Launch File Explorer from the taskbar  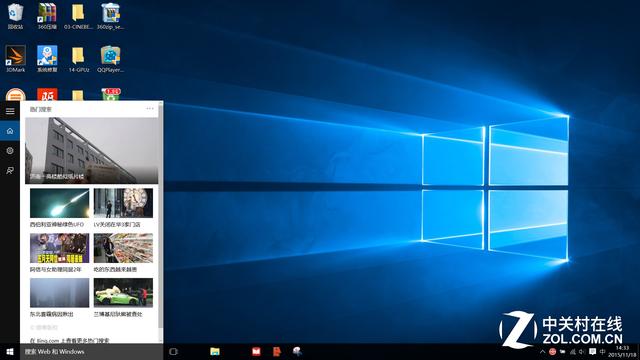215,352
